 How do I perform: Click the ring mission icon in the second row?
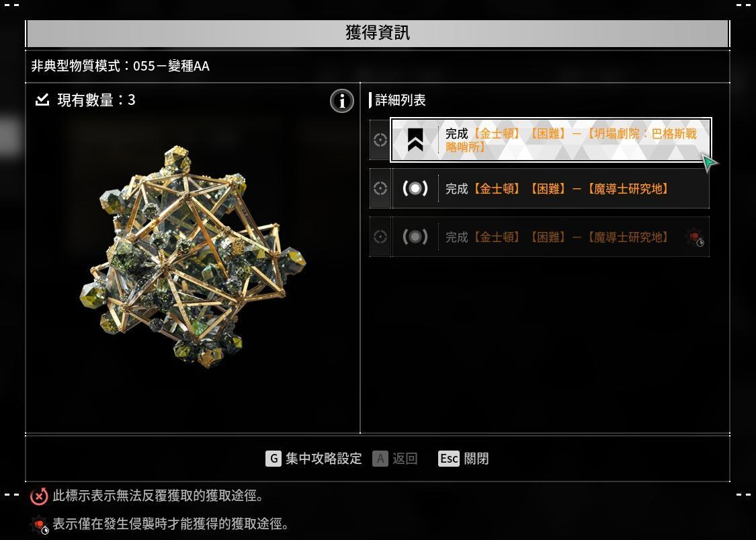pos(415,188)
